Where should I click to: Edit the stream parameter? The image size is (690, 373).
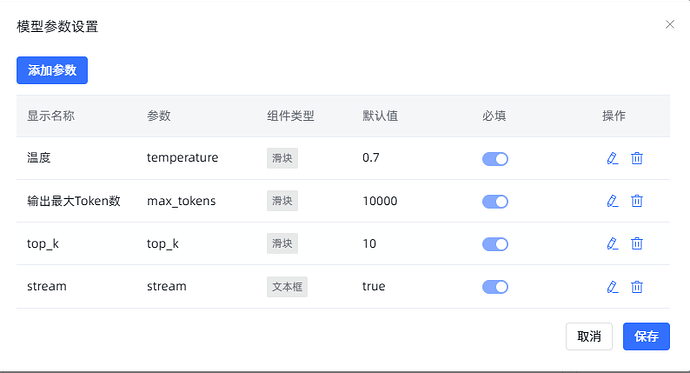click(x=612, y=287)
